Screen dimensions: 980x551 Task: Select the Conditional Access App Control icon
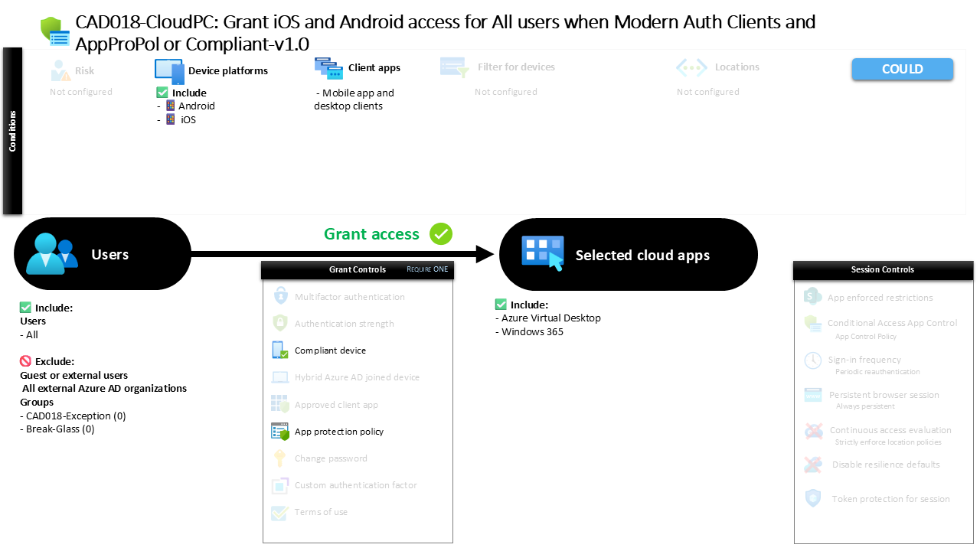(812, 323)
